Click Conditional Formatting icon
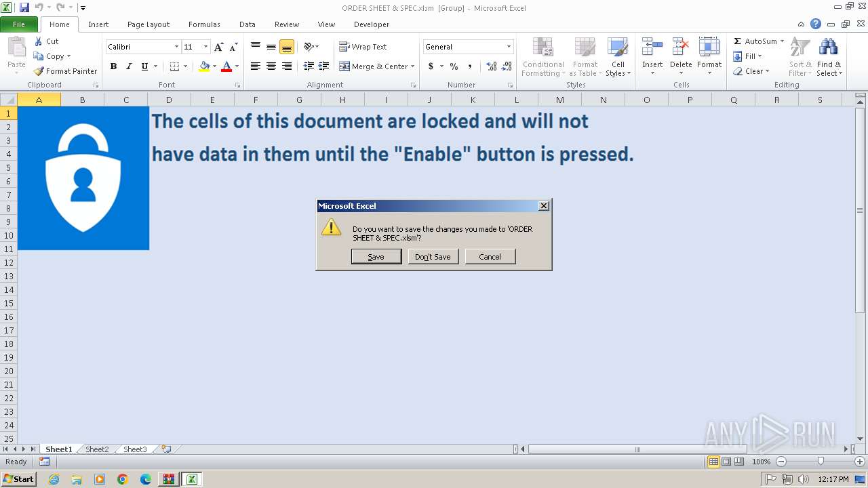Viewport: 868px width, 488px height. [x=542, y=47]
